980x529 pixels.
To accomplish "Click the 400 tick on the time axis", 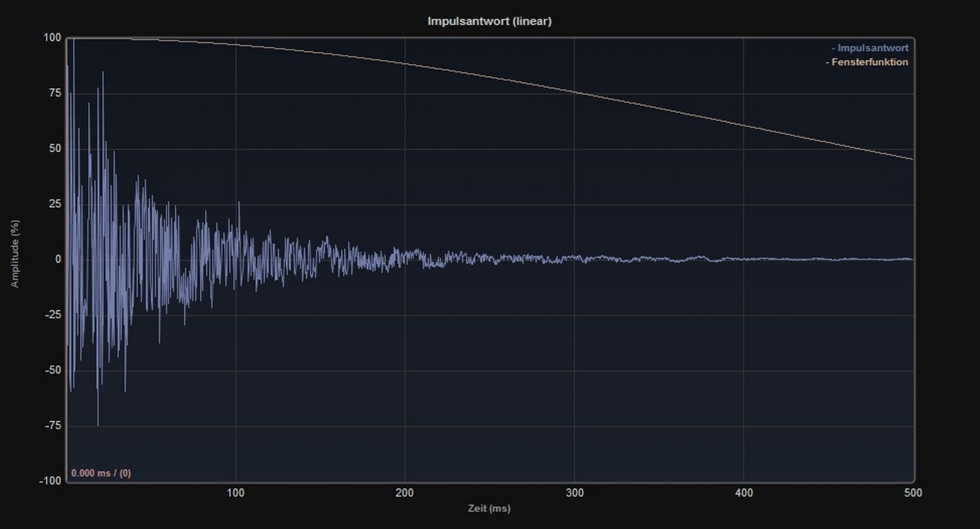I will coord(744,493).
